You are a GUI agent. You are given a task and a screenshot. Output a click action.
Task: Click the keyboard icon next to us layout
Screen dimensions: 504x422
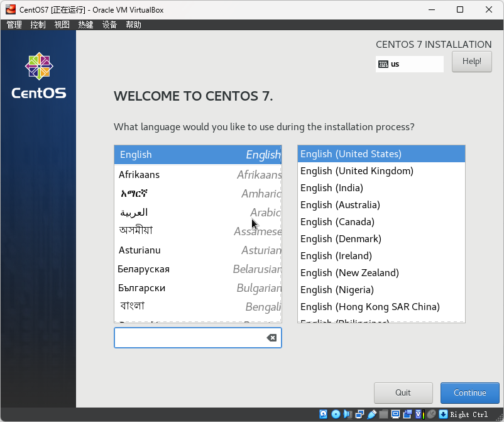point(383,64)
